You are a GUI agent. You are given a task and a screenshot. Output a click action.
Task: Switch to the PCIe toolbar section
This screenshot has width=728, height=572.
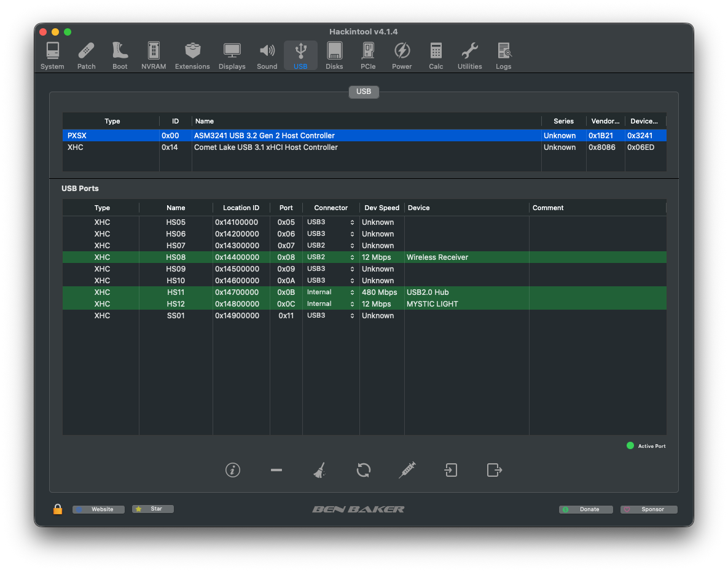tap(368, 56)
